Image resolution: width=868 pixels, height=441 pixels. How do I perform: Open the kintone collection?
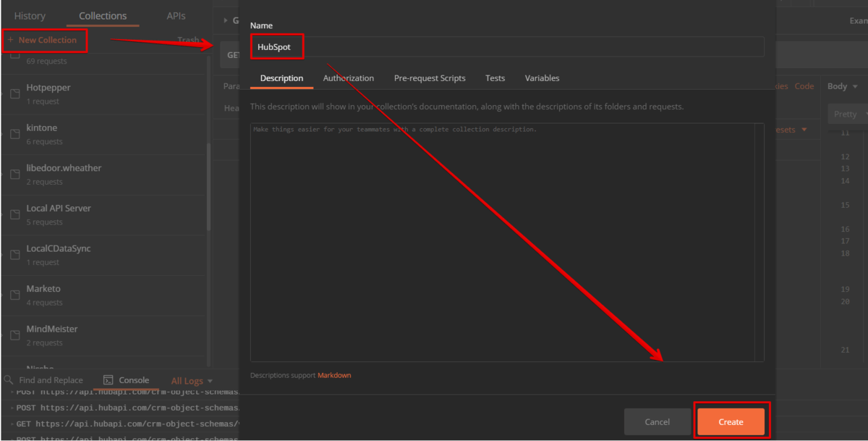(x=42, y=127)
